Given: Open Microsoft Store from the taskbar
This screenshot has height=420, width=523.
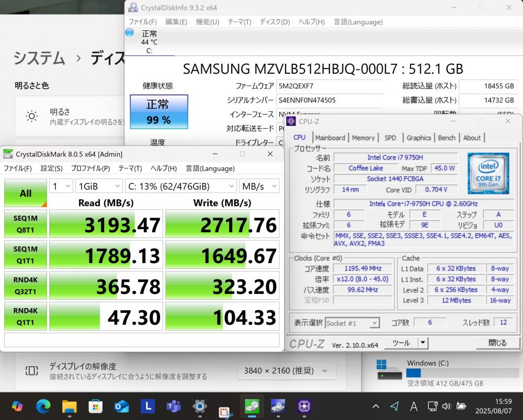Looking at the screenshot, I should [x=95, y=406].
